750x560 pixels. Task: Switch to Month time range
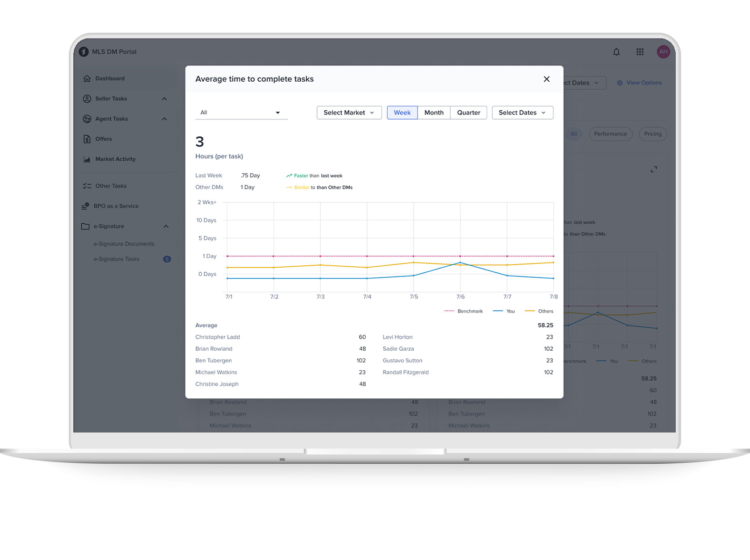[434, 113]
